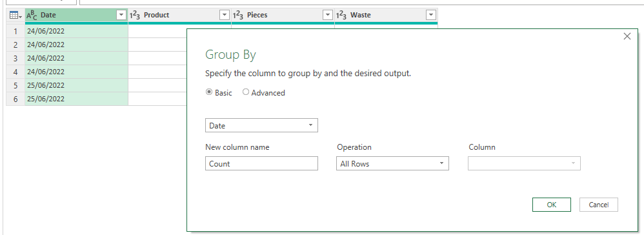This screenshot has height=235, width=644.
Task: Select the Pieces column header
Action: (x=283, y=15)
